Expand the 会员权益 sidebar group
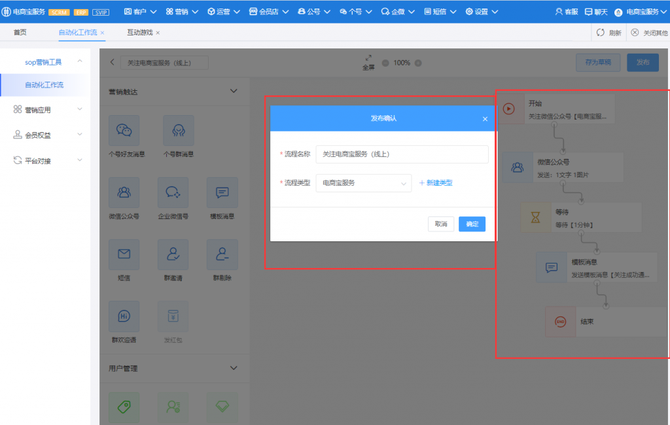Image resolution: width=670 pixels, height=425 pixels. point(80,135)
